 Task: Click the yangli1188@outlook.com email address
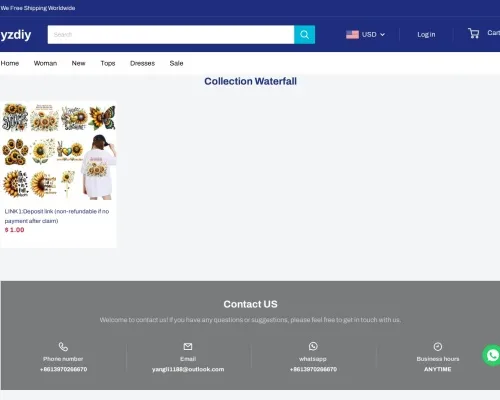tap(188, 369)
